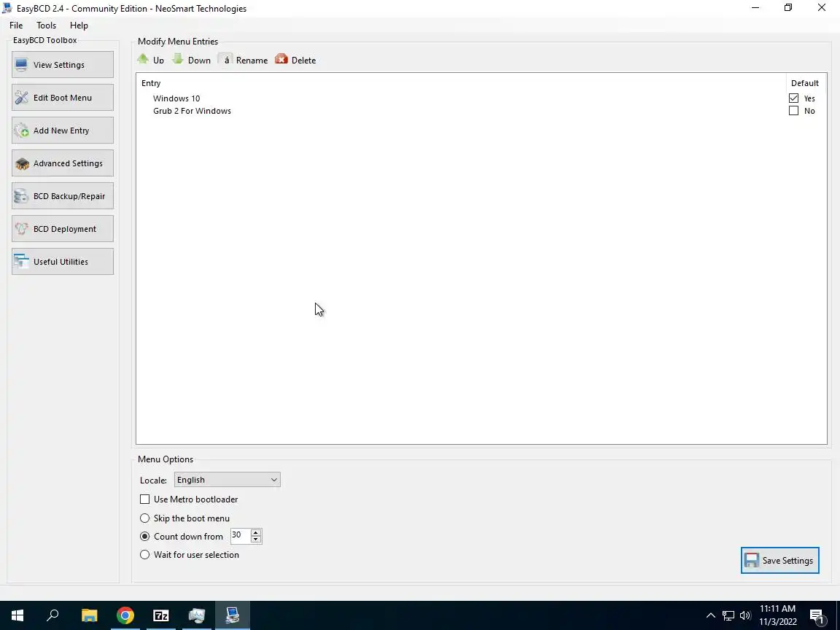Screen dimensions: 840x630
Task: Click the View Settings monitor icon
Action: (x=21, y=65)
